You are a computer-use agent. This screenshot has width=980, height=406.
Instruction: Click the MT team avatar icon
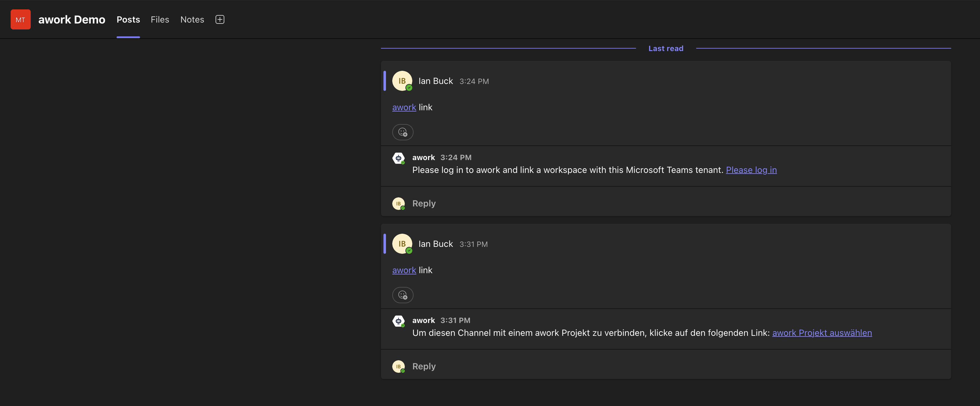(x=21, y=19)
